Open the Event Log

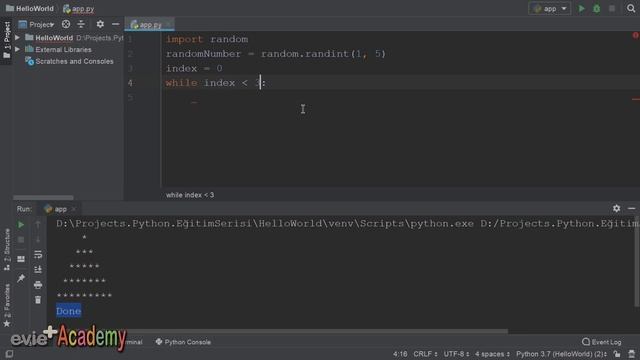tap(602, 342)
